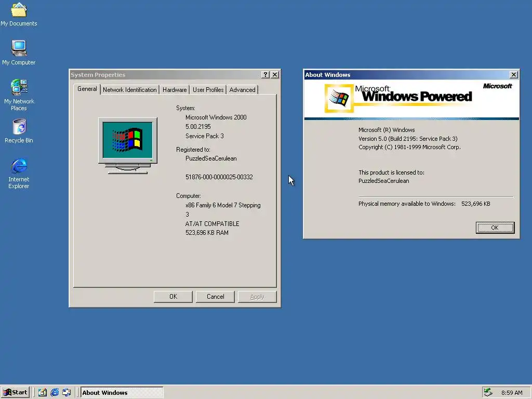
Task: Open the Hardware tab
Action: click(x=175, y=90)
